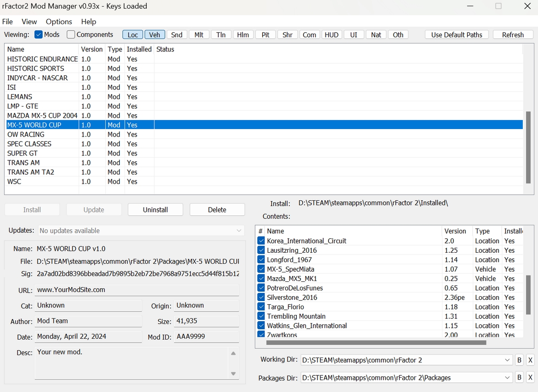Select the HISTORIC ENDURANCE mod row
538x392 pixels.
coord(265,59)
